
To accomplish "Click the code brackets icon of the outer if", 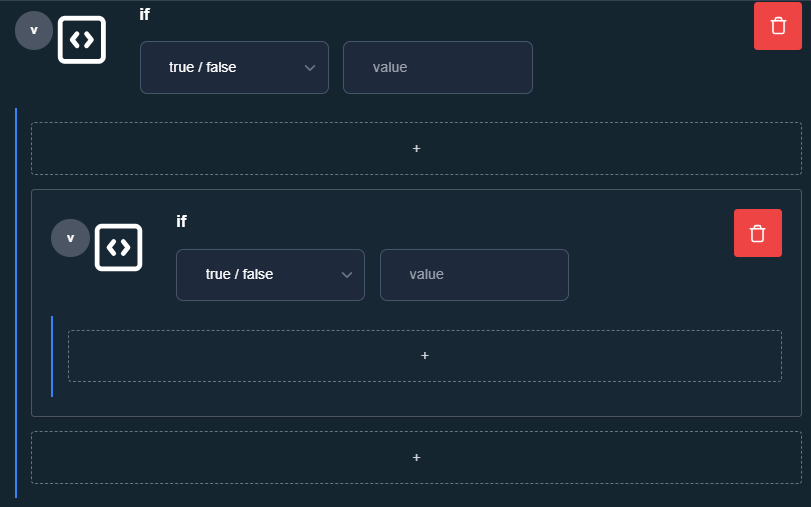I will pos(82,40).
